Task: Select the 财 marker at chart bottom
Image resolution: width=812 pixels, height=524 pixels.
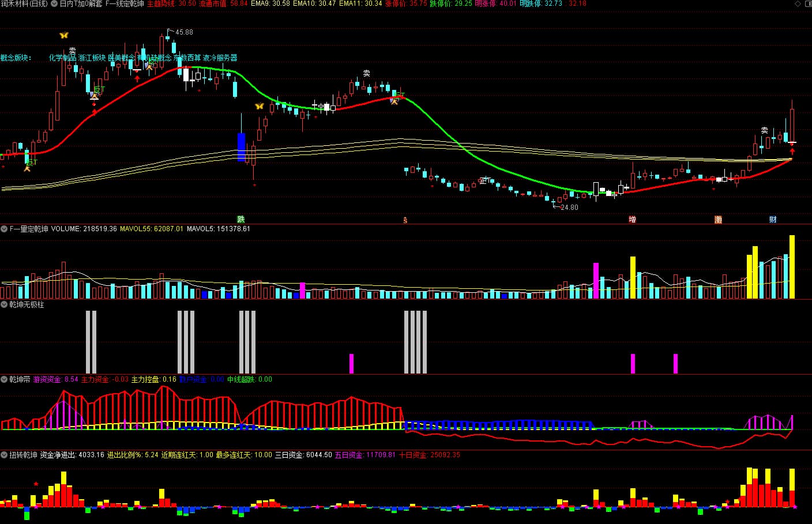Action: point(773,219)
